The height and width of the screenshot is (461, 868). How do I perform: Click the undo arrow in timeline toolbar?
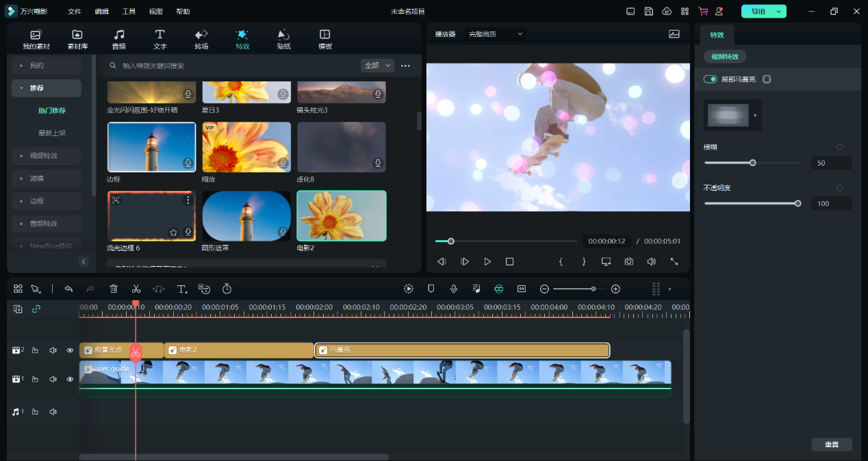[68, 289]
